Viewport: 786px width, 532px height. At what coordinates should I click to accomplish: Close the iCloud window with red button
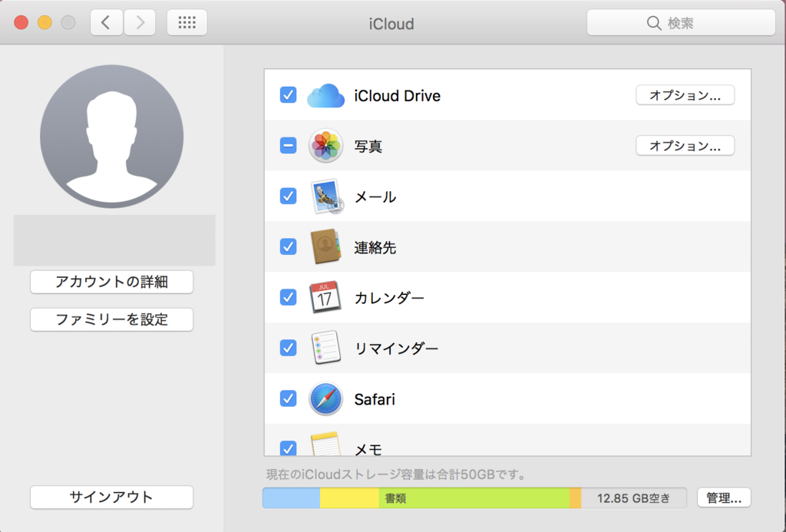click(x=21, y=22)
